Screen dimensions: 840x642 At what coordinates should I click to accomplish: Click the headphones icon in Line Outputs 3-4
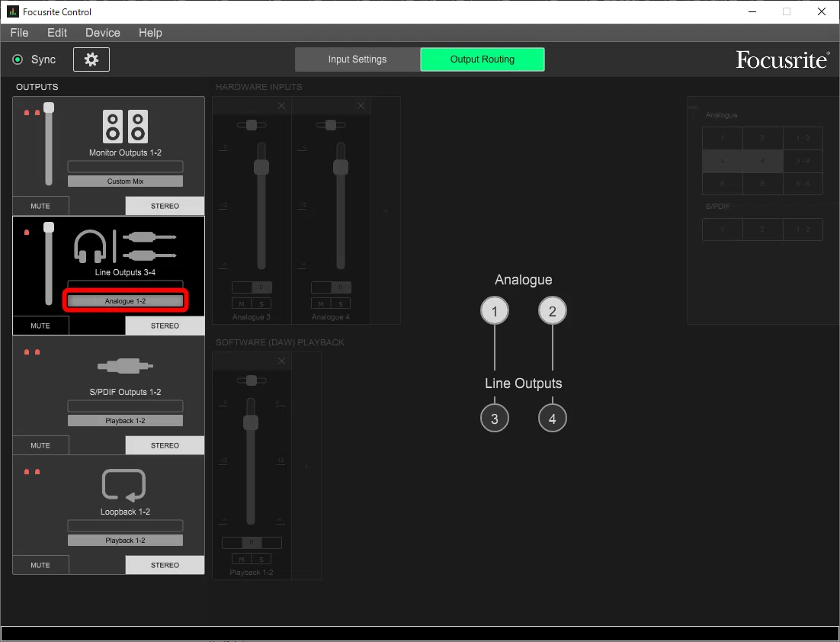(x=90, y=246)
